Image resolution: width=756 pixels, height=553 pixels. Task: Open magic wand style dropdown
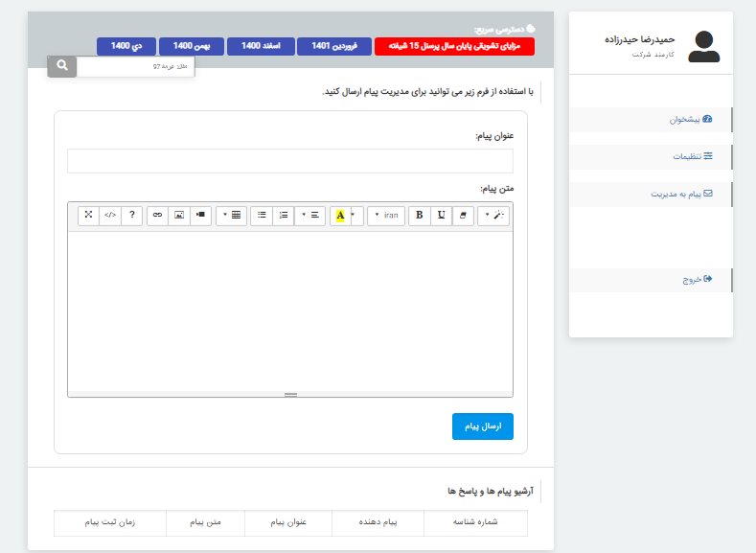(493, 215)
